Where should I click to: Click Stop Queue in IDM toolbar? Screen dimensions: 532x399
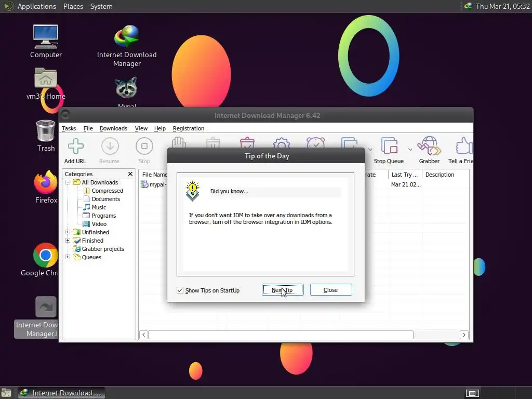coord(389,151)
